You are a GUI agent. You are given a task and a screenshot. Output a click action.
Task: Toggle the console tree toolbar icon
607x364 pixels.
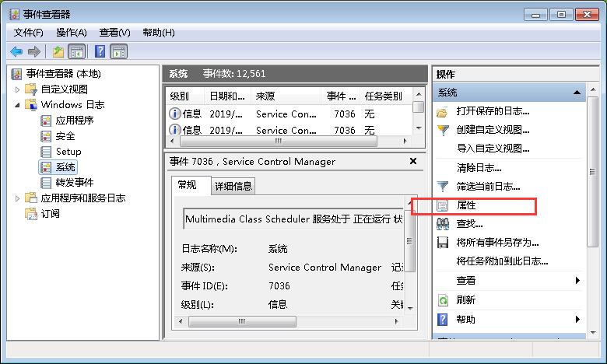pyautogui.click(x=76, y=51)
